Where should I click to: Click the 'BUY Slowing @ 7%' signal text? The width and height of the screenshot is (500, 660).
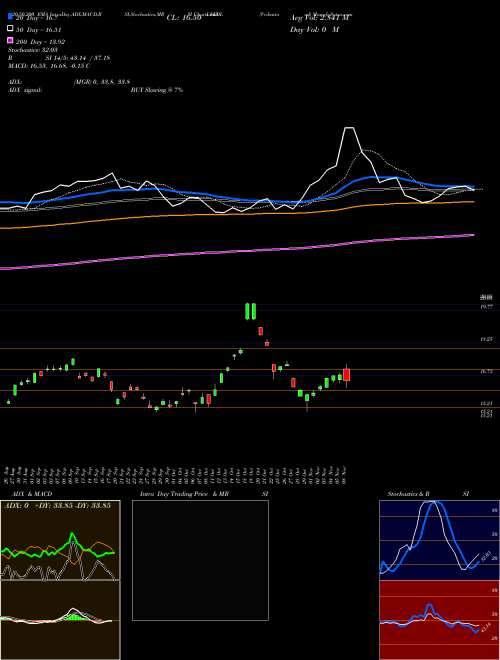(157, 90)
